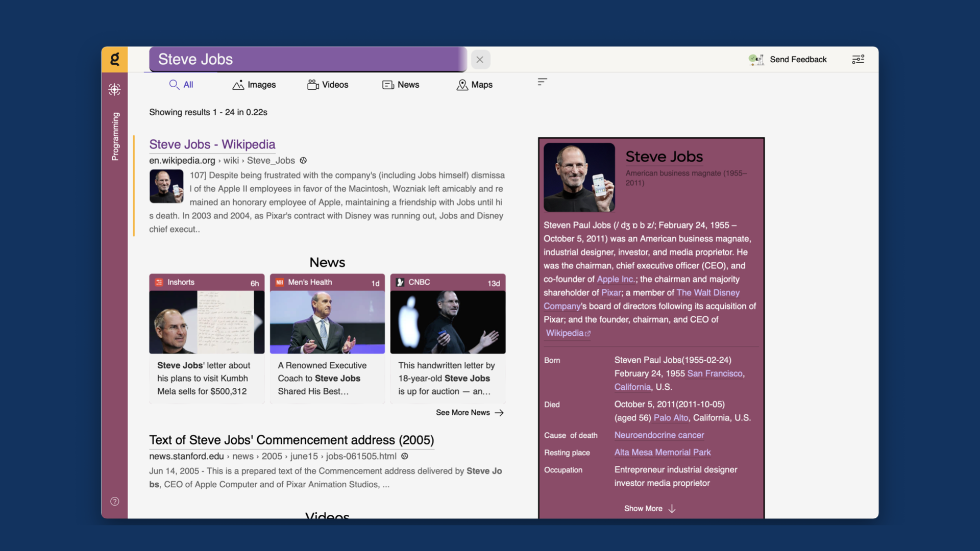This screenshot has height=551, width=980.
Task: Click icon next to Steve_Jobs Wikipedia URL
Action: tap(303, 161)
